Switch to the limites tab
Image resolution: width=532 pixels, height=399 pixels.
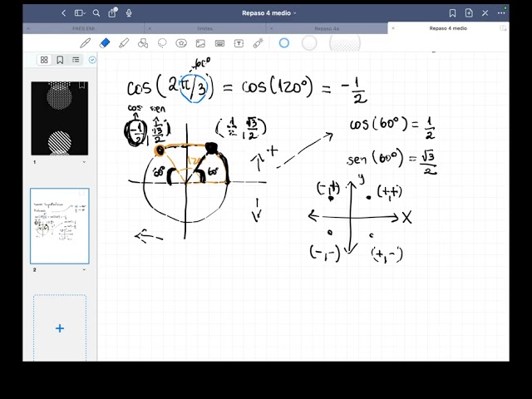coord(205,28)
